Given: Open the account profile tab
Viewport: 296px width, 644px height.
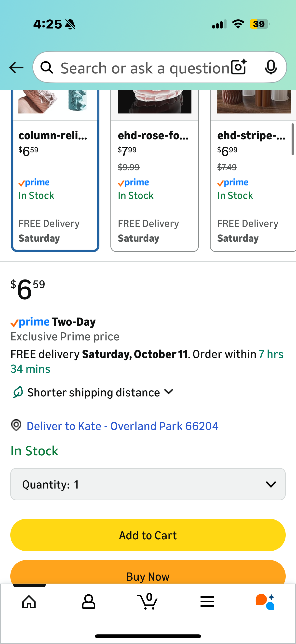Looking at the screenshot, I should pyautogui.click(x=88, y=602).
